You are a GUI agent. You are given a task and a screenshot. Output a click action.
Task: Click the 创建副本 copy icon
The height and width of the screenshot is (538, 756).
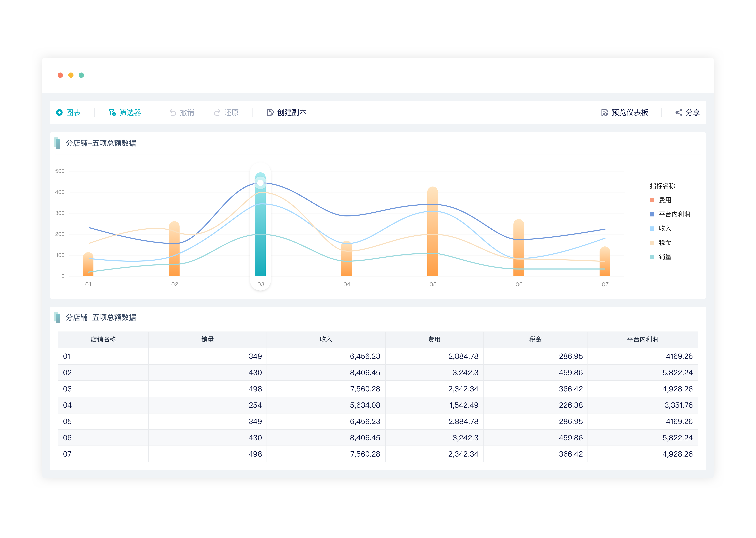click(270, 113)
